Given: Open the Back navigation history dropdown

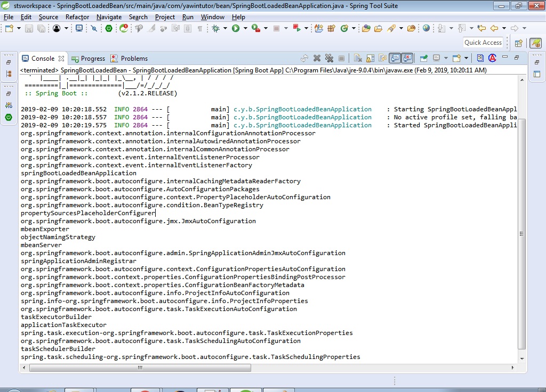Looking at the screenshot, I should tap(504, 28).
